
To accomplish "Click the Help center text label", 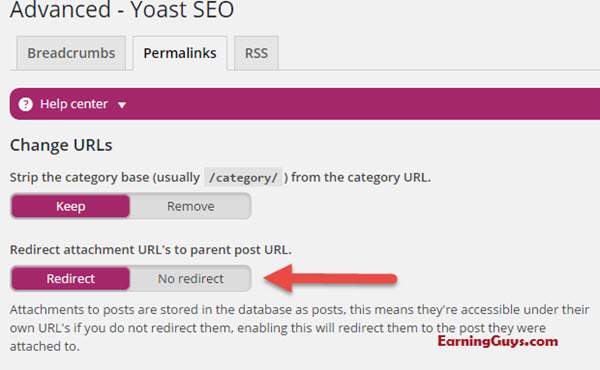I will pyautogui.click(x=74, y=104).
